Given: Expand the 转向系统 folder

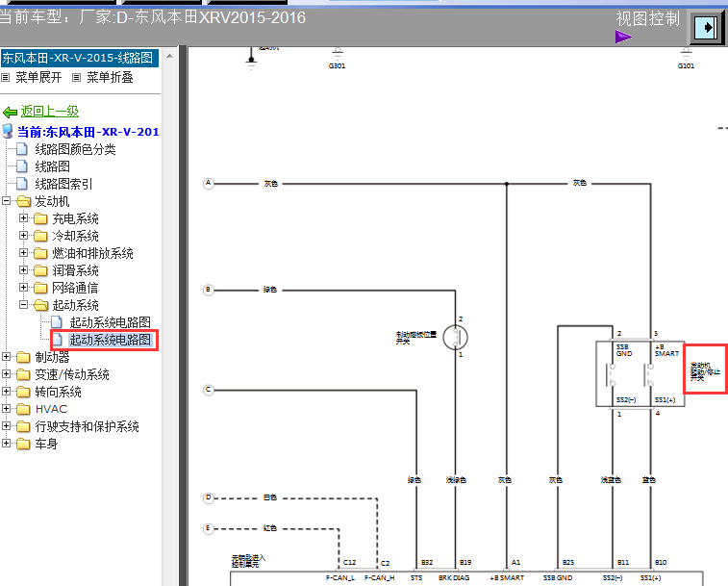Looking at the screenshot, I should click(x=6, y=392).
